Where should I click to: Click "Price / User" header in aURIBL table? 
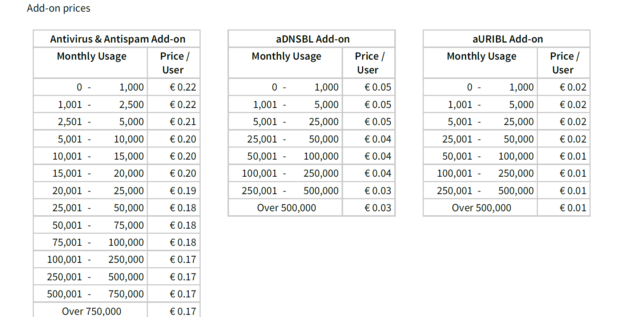coord(564,63)
